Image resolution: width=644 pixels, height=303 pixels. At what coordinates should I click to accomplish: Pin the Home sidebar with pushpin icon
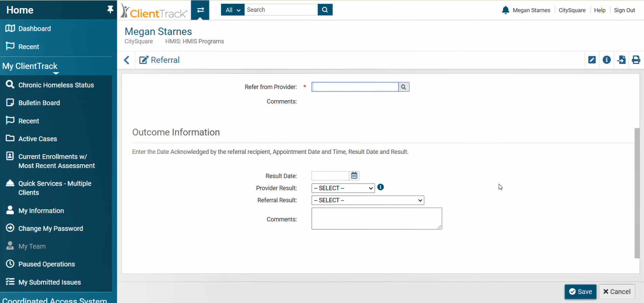[x=110, y=9]
